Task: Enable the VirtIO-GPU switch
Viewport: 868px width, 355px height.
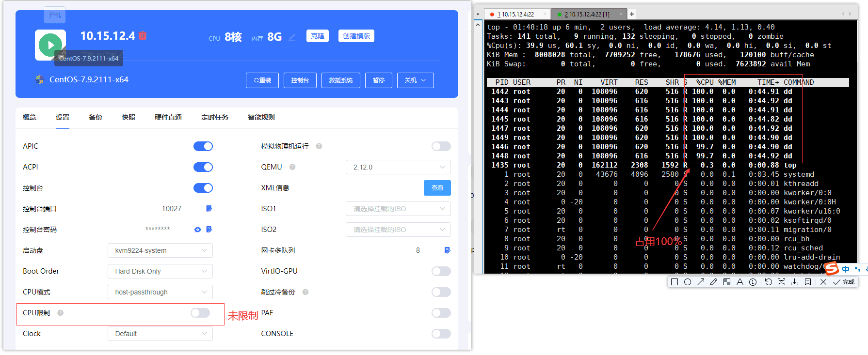Action: tap(441, 271)
